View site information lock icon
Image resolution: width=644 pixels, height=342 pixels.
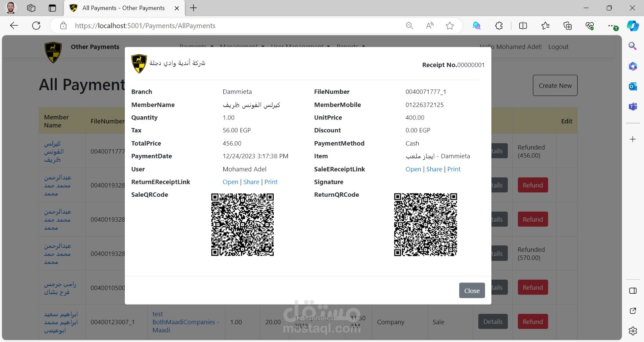tap(63, 26)
